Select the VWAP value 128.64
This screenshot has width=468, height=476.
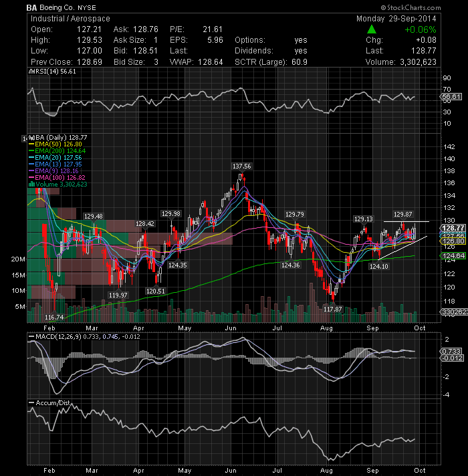(x=211, y=62)
